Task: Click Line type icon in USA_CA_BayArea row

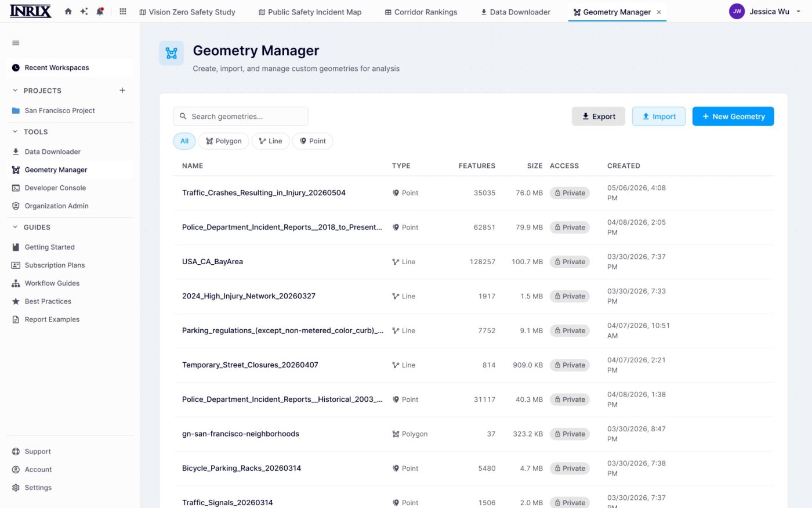Action: tap(396, 262)
